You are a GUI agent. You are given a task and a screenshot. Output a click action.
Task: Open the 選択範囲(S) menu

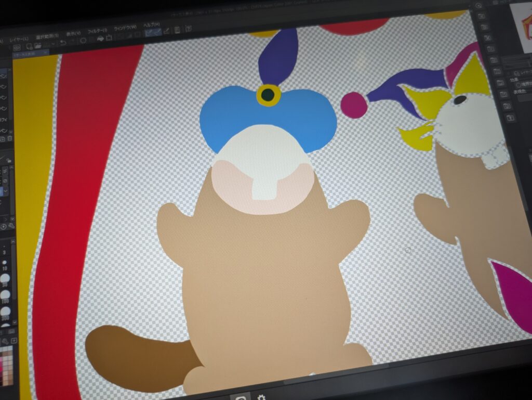coord(47,36)
